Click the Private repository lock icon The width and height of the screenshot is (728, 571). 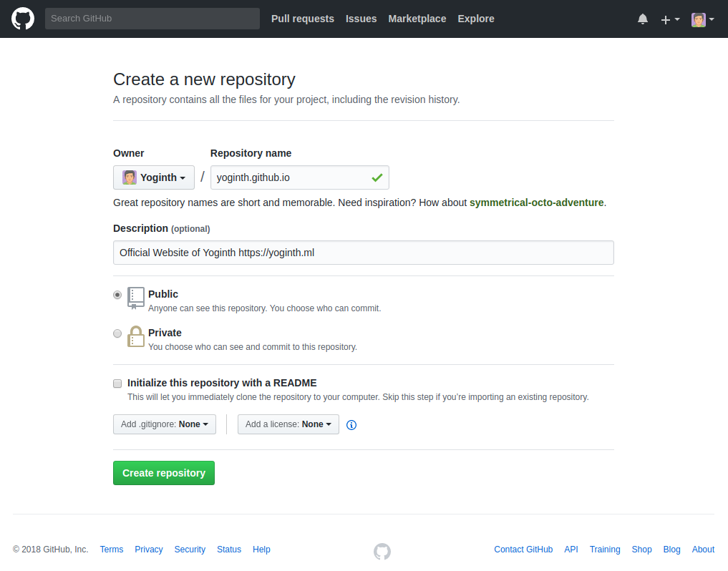135,336
